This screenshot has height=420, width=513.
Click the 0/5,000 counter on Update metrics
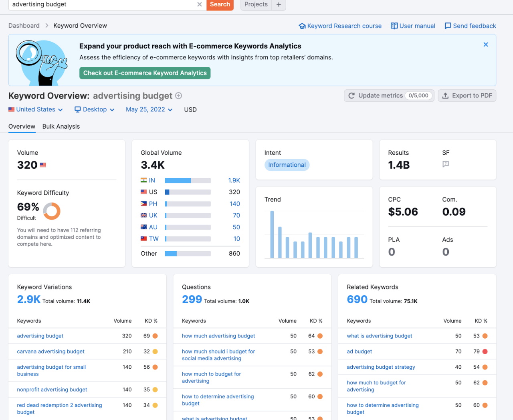click(x=418, y=95)
